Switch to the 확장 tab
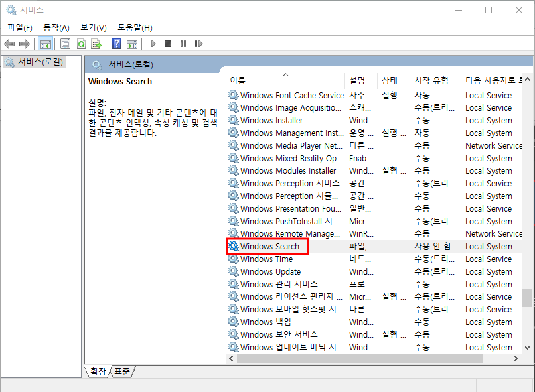The image size is (535, 392). click(x=98, y=371)
